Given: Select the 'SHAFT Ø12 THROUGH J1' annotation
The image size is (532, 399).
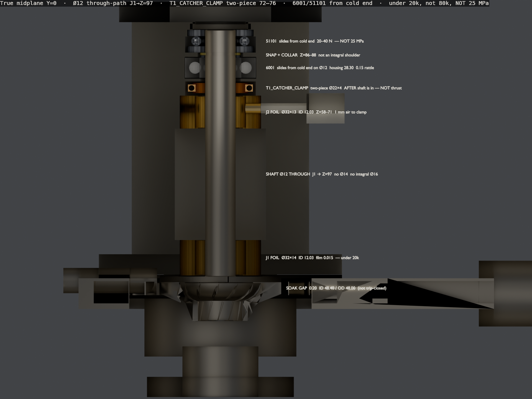Looking at the screenshot, I should click(322, 174).
